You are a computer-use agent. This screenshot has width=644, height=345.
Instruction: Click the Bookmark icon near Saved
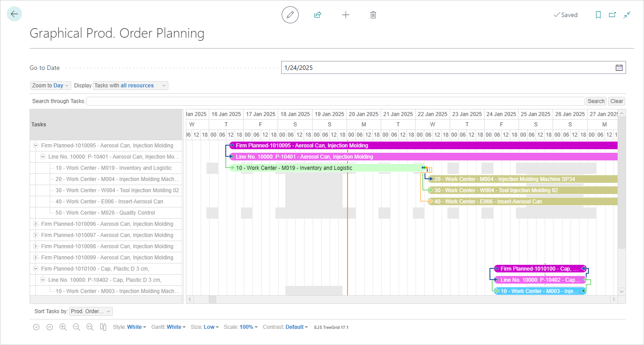[x=598, y=14]
